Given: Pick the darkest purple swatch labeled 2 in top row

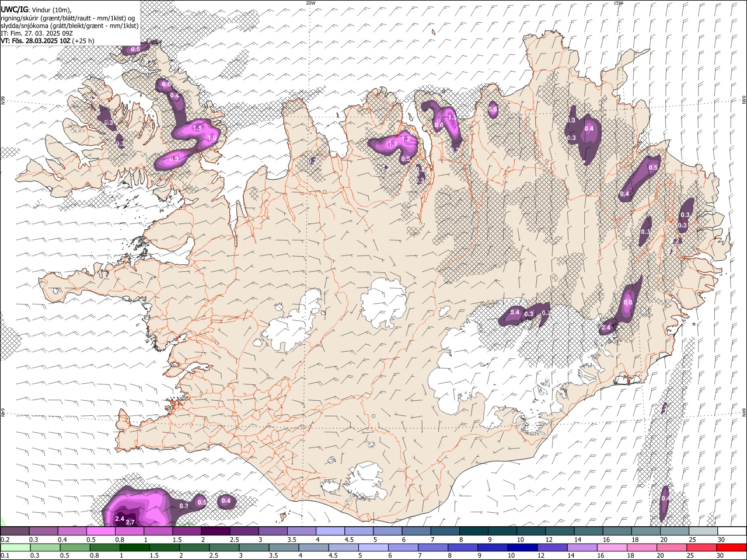Looking at the screenshot, I should coord(215,531).
